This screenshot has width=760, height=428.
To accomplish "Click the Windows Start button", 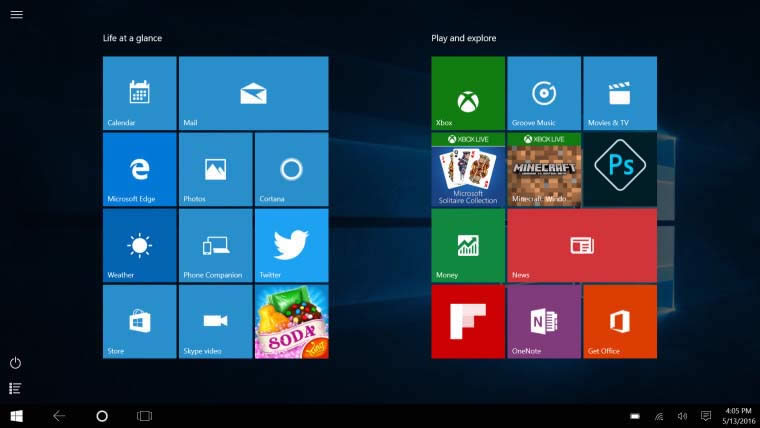I will coord(17,415).
